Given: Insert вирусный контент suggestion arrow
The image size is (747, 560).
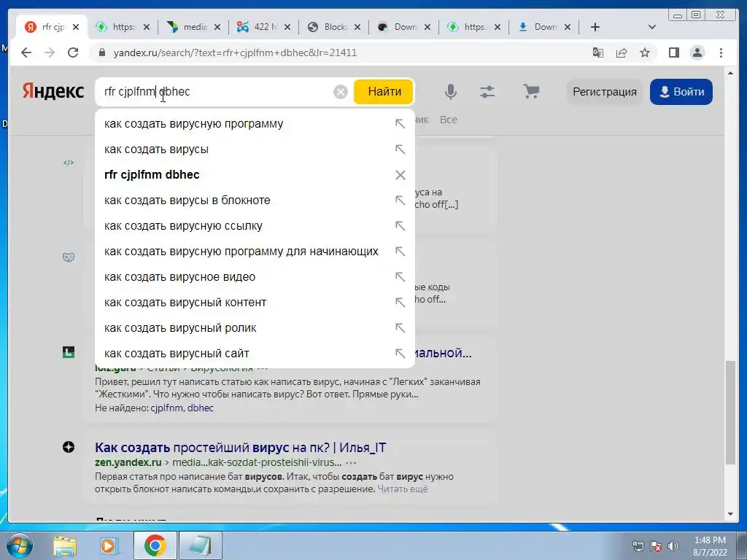Looking at the screenshot, I should coord(400,303).
